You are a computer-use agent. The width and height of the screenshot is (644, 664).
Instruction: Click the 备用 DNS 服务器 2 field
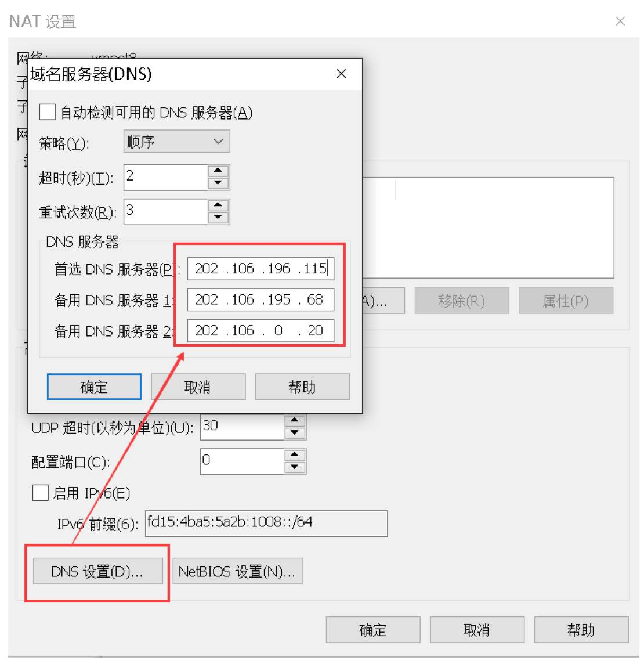tap(261, 330)
